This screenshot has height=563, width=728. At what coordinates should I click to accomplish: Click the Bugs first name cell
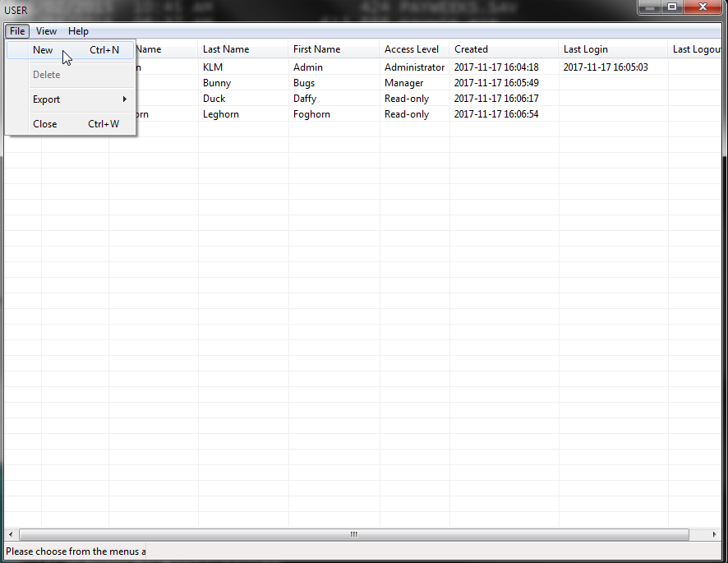pos(334,83)
